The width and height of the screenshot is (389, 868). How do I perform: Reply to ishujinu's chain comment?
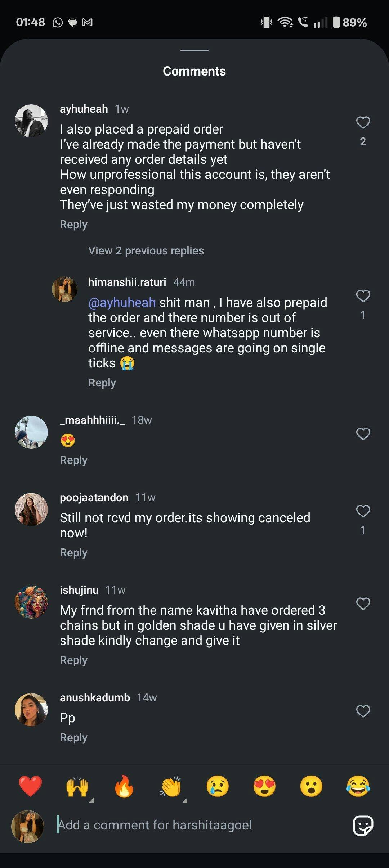pos(73,660)
